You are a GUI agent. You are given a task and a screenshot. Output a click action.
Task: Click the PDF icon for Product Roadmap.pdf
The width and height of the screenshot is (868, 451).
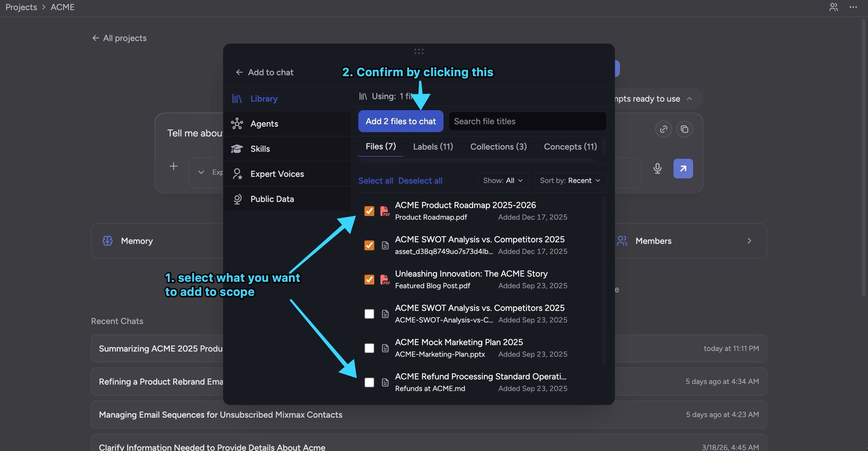pyautogui.click(x=385, y=211)
